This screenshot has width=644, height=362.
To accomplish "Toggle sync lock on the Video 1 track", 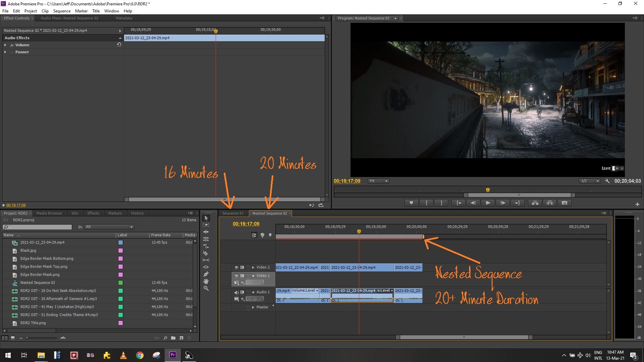I will click(x=242, y=276).
